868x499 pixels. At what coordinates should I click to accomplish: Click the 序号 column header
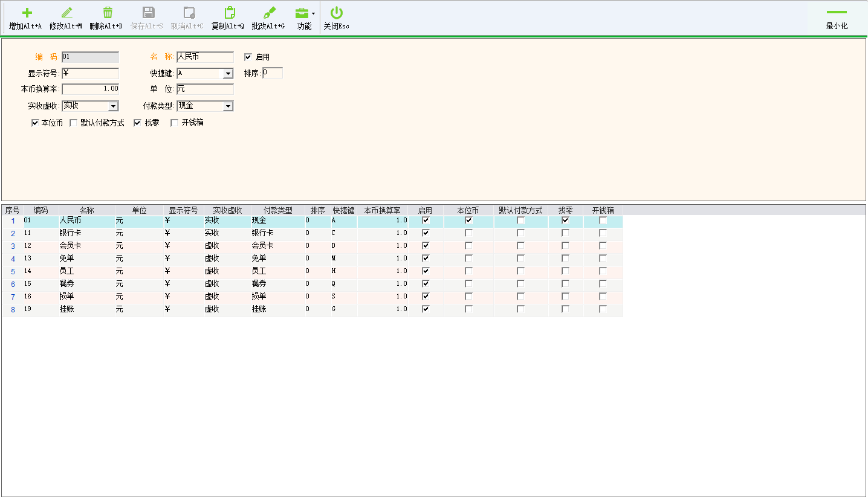click(13, 210)
